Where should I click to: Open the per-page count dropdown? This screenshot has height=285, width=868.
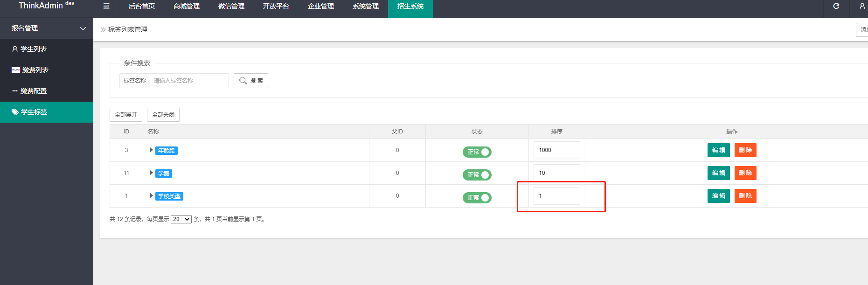(181, 219)
